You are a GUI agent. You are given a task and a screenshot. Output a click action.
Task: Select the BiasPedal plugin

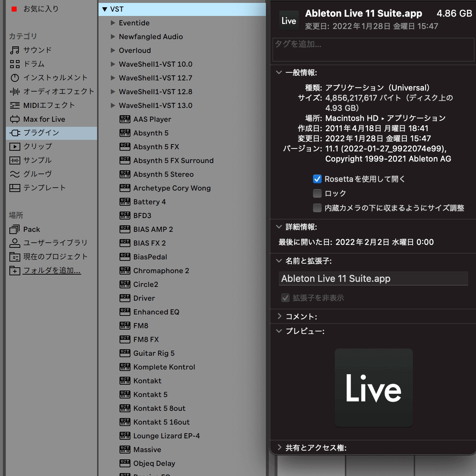[x=150, y=257]
